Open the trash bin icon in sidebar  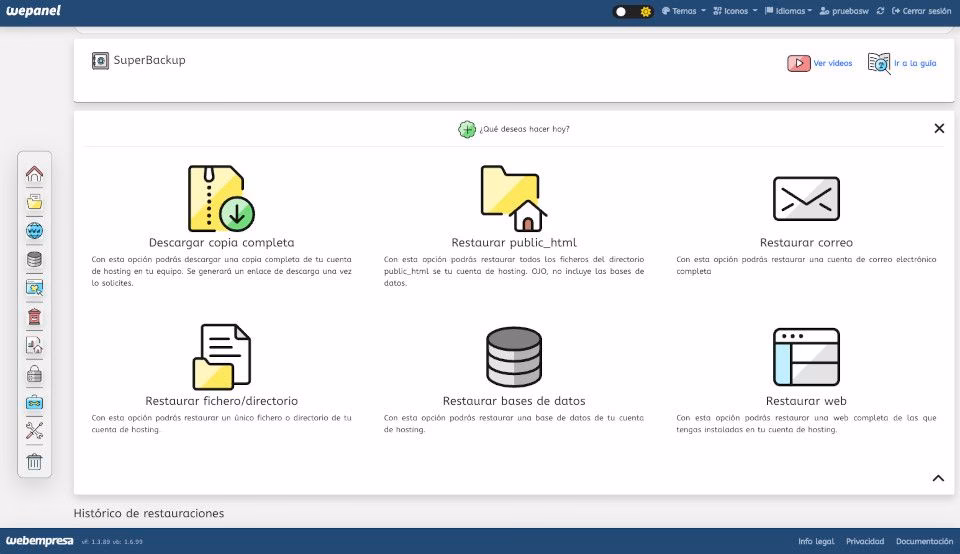[x=34, y=461]
